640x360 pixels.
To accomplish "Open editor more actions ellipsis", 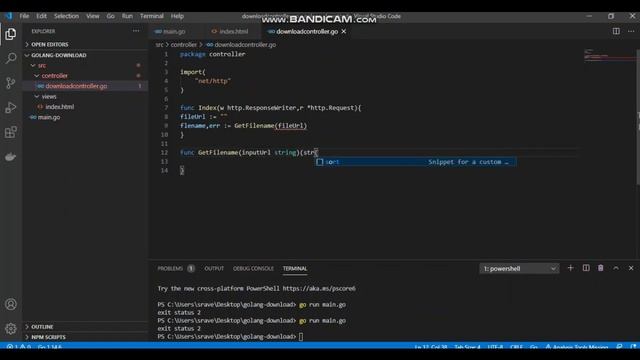I will pyautogui.click(x=631, y=31).
